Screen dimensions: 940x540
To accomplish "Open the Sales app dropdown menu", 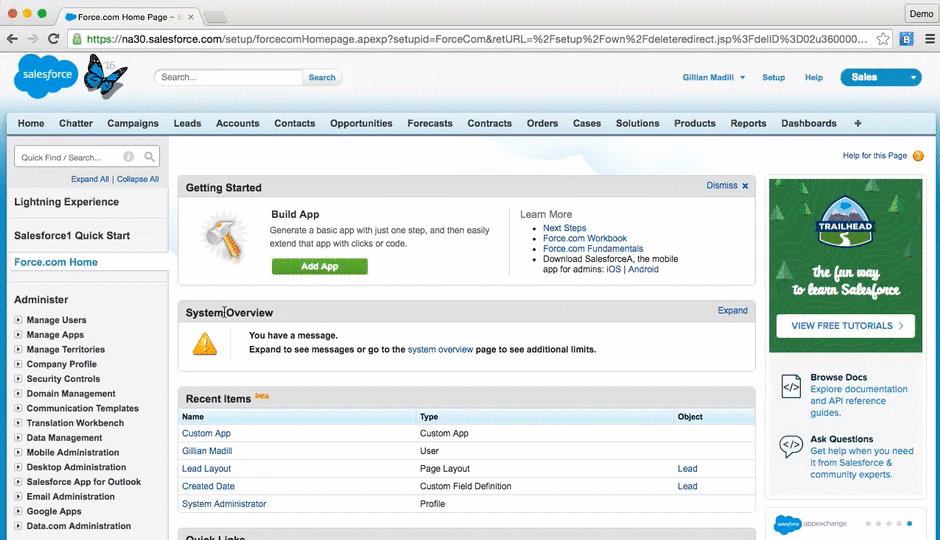I will pyautogui.click(x=913, y=77).
